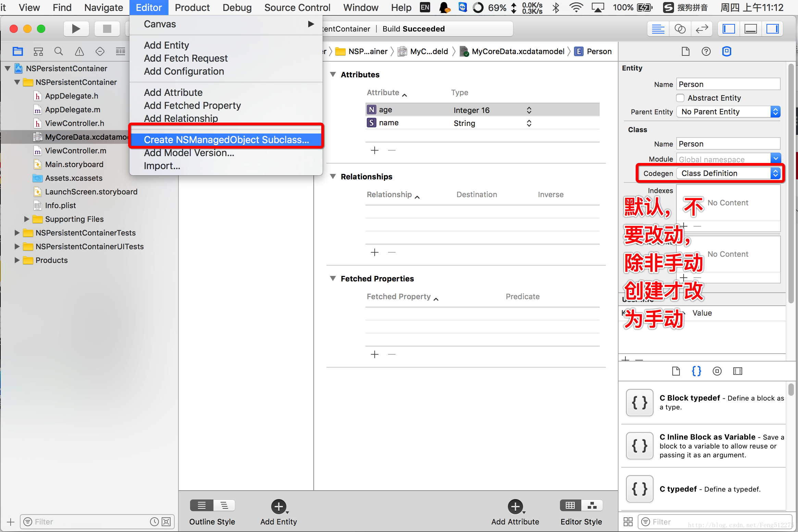Image resolution: width=798 pixels, height=532 pixels.
Task: Enable the Abstract Entity checkbox
Action: tap(681, 98)
